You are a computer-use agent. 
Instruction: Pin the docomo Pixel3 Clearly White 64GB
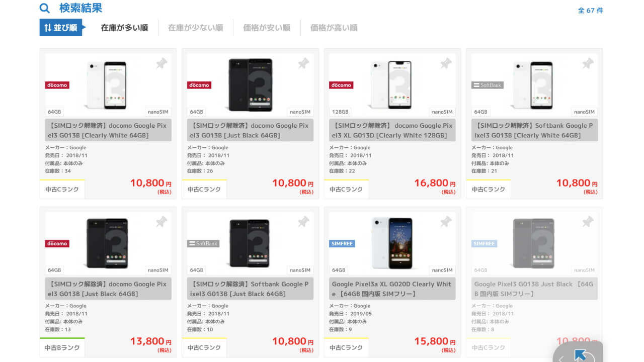(161, 63)
